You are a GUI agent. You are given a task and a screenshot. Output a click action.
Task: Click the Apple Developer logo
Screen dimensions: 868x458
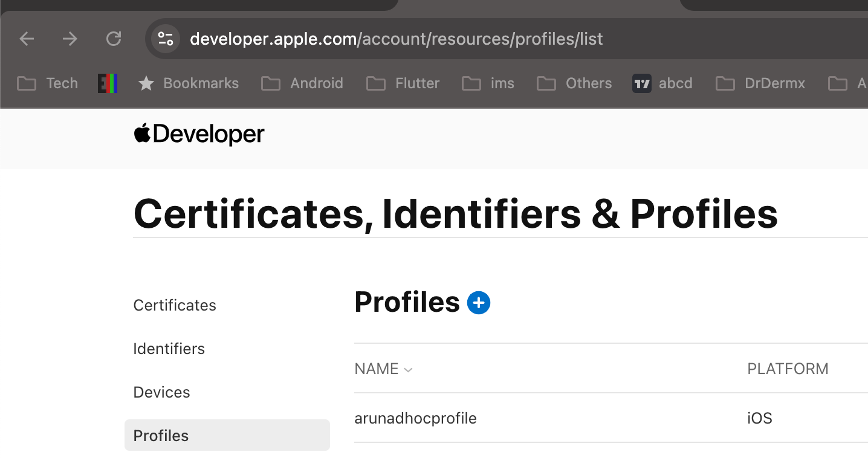199,134
